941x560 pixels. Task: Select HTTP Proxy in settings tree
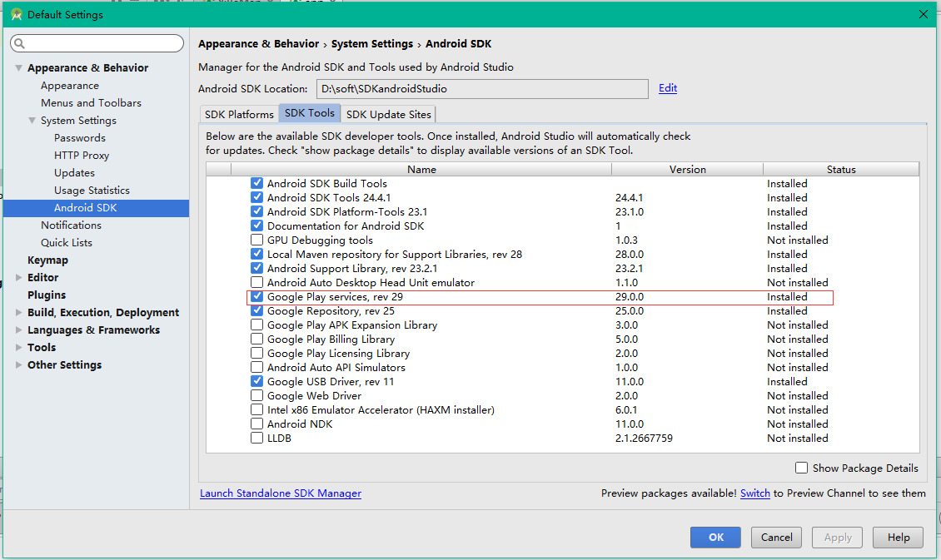[82, 156]
